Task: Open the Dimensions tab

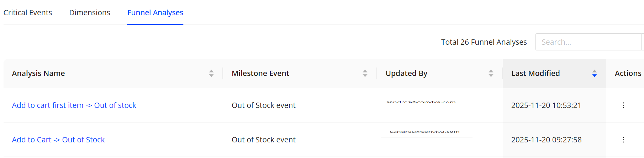Action: pyautogui.click(x=90, y=13)
